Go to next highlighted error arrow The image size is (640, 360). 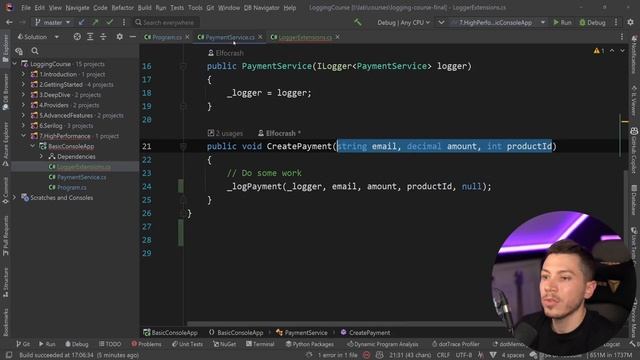pos(622,51)
